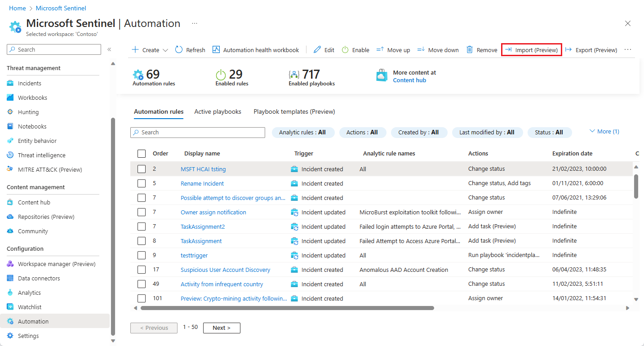This screenshot has width=644, height=346.
Task: Select checkbox for Activity from infrequent country
Action: (x=142, y=284)
